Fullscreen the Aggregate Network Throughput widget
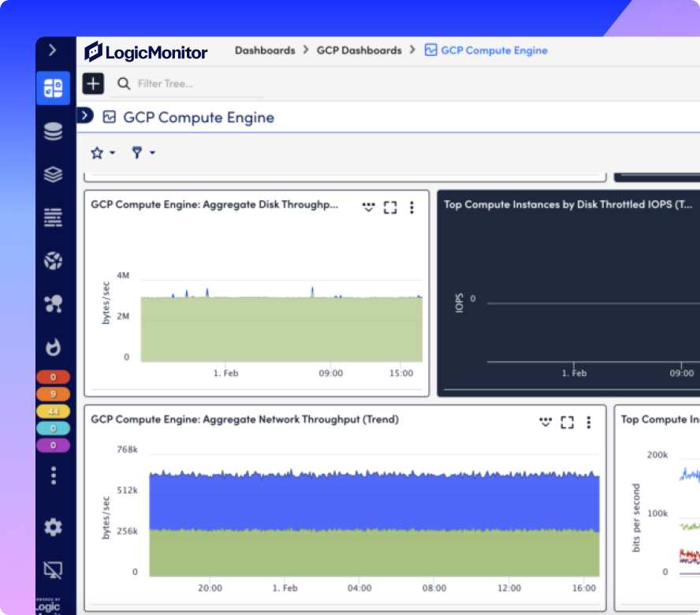Viewport: 700px width, 615px height. (x=567, y=422)
